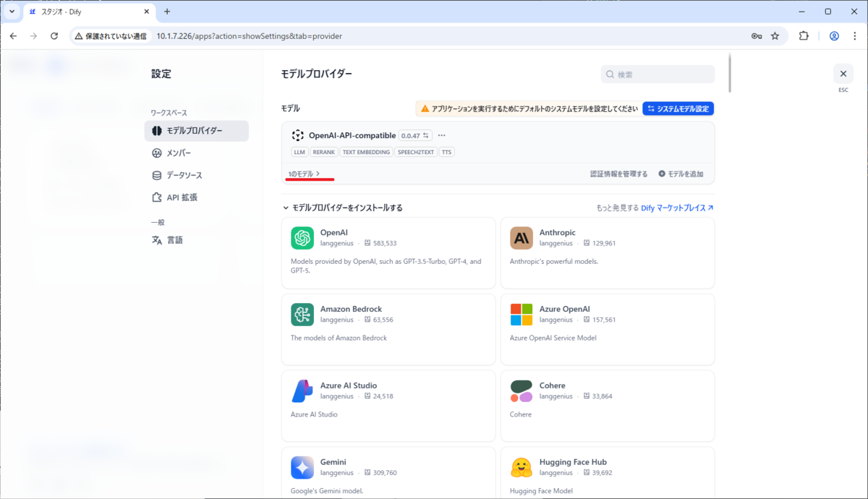This screenshot has height=499, width=868.
Task: Click the Amazon Bedrock logo icon
Action: (x=302, y=315)
